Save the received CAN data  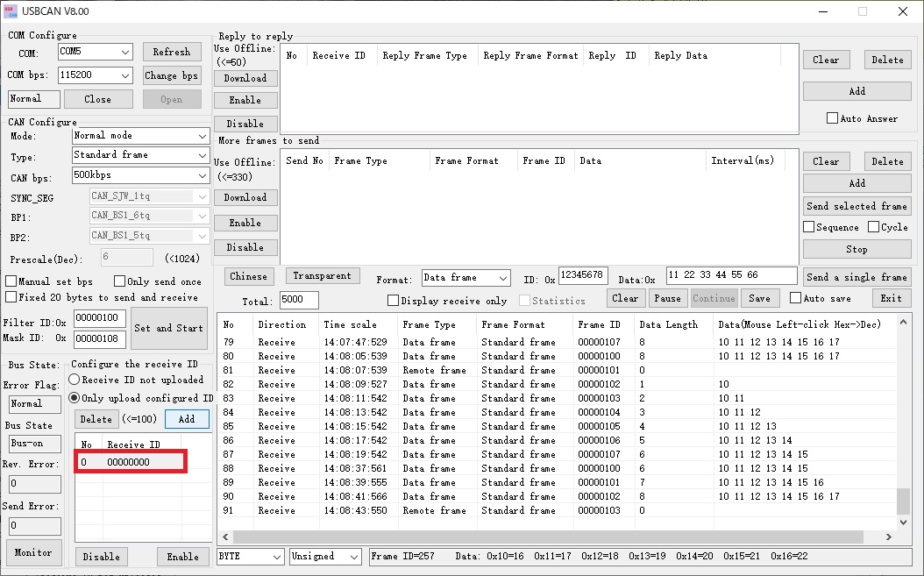click(759, 298)
